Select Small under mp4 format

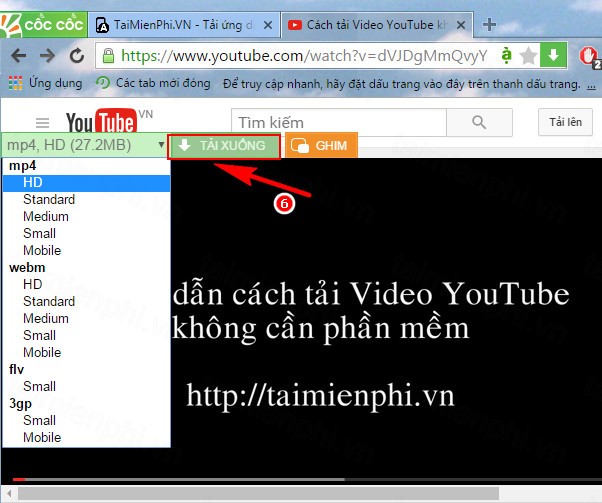coord(86,233)
